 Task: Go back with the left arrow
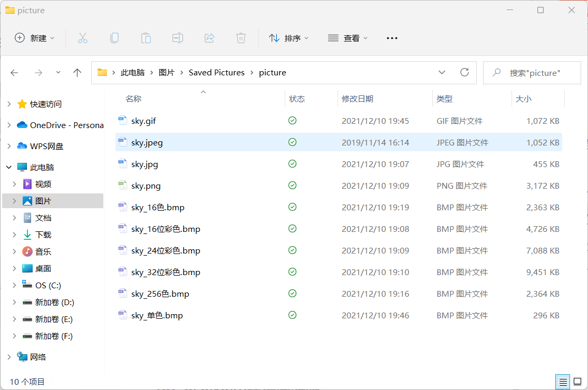click(14, 73)
